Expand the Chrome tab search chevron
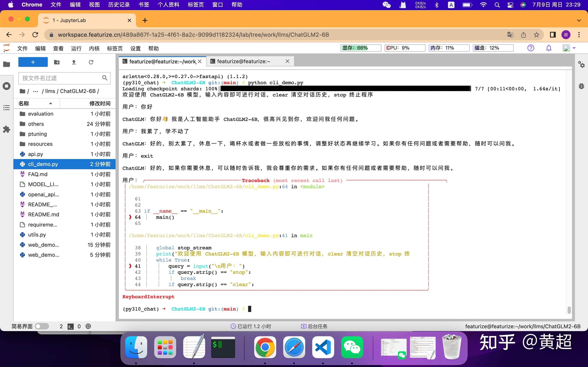 (x=579, y=20)
